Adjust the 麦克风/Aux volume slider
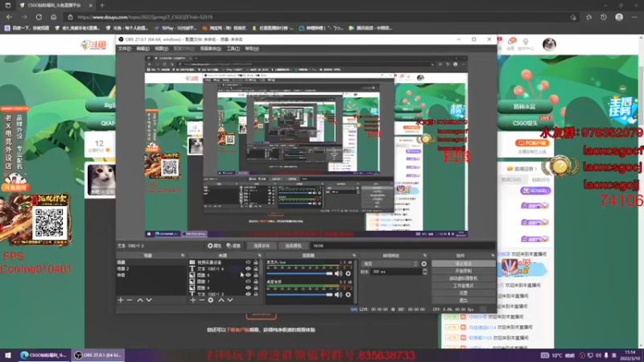 pos(299,274)
